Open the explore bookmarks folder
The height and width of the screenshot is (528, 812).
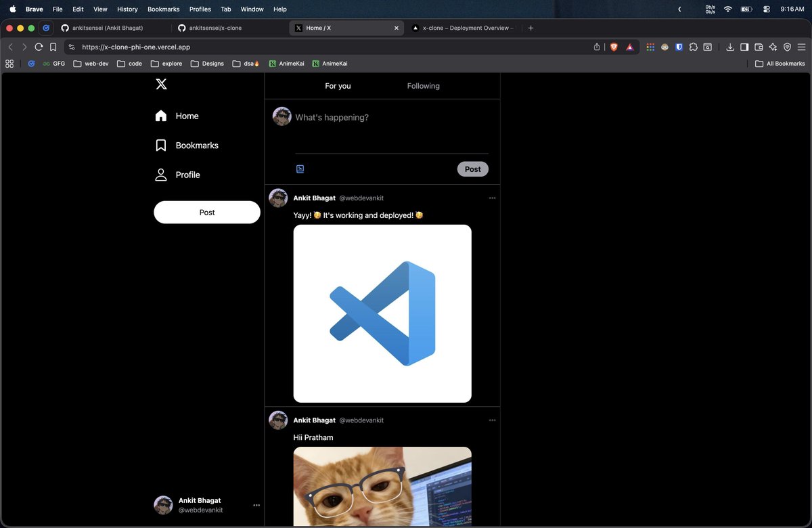click(x=166, y=64)
